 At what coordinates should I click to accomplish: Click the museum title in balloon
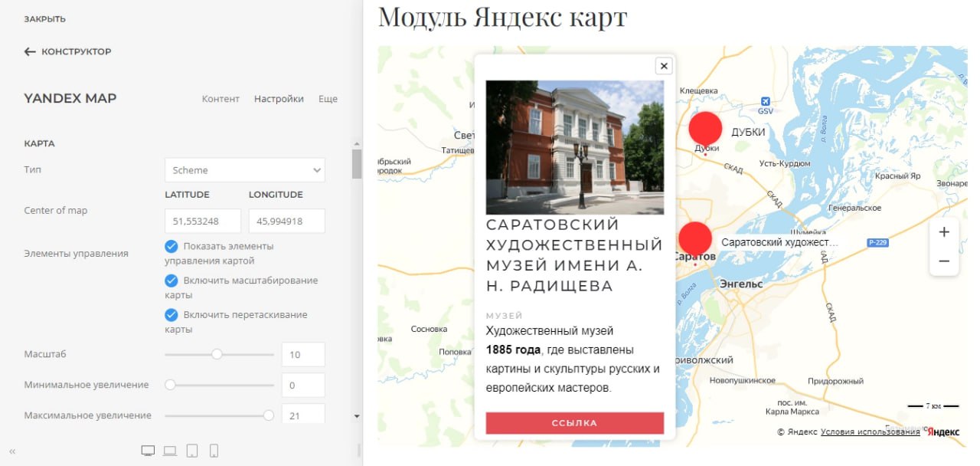574,255
